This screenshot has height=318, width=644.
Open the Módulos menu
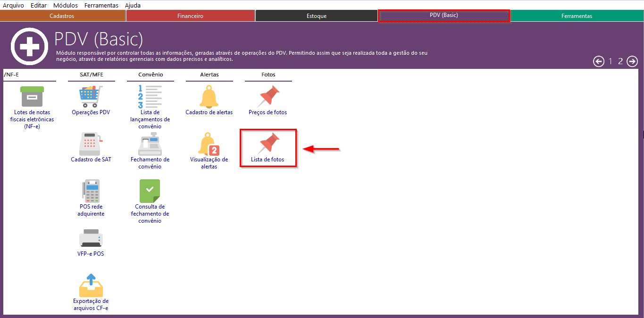click(x=66, y=5)
